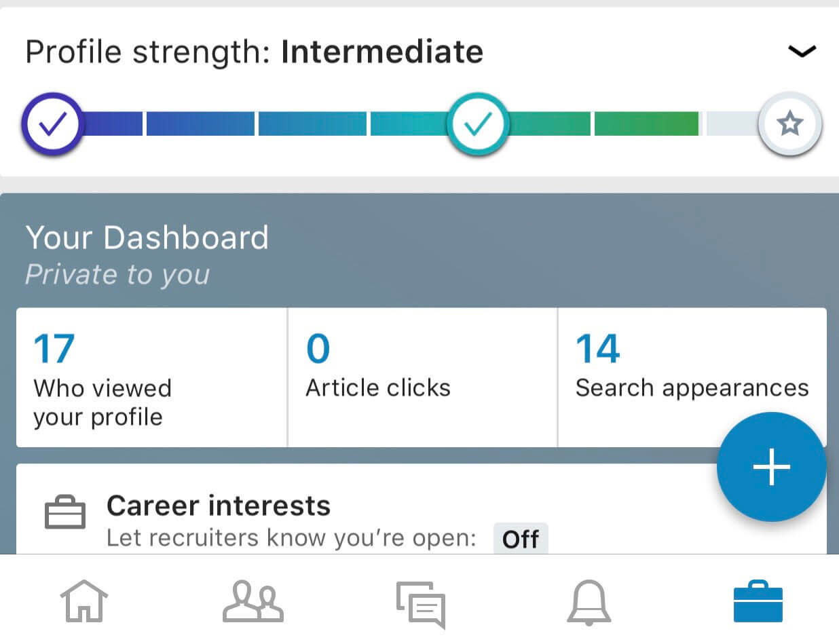Tap the Your Dashboard heading
Viewport: 839px width, 644px height.
point(147,238)
